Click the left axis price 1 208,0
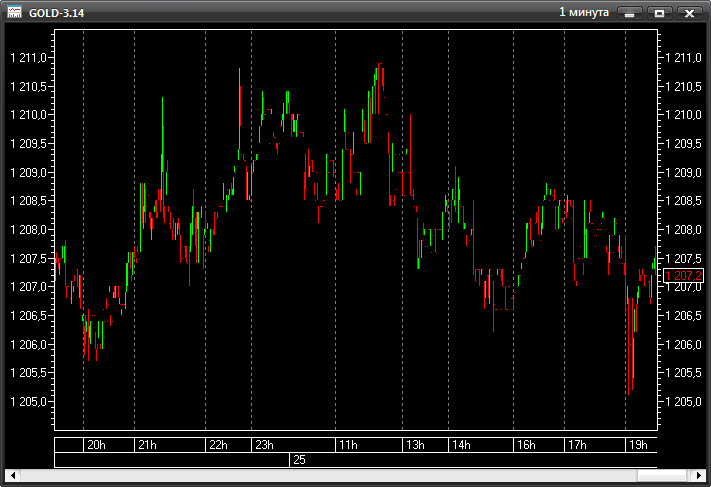The image size is (711, 487). tap(29, 229)
